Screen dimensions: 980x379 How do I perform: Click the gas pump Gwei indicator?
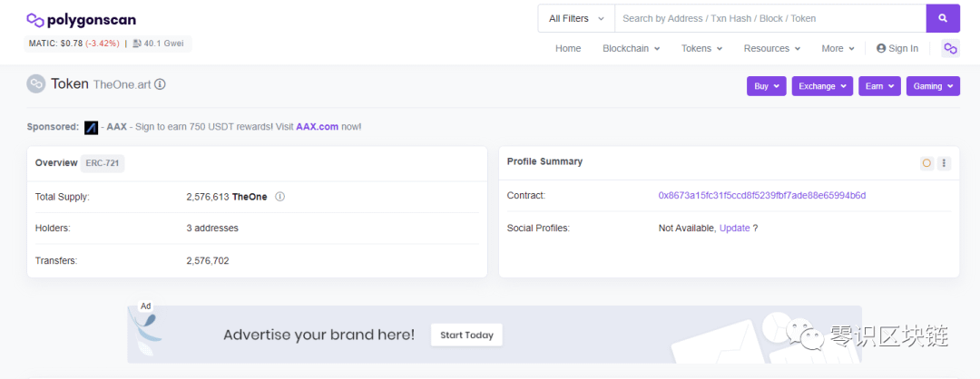pyautogui.click(x=158, y=44)
